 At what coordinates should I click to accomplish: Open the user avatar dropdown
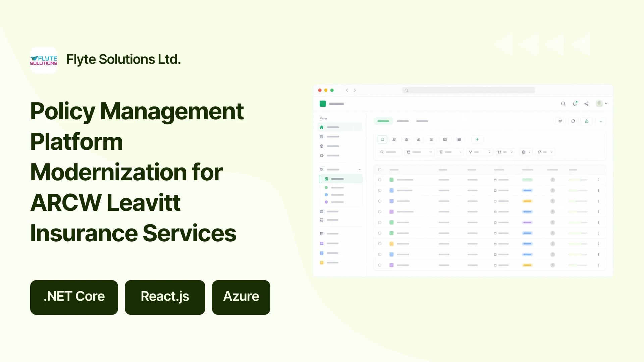click(601, 104)
